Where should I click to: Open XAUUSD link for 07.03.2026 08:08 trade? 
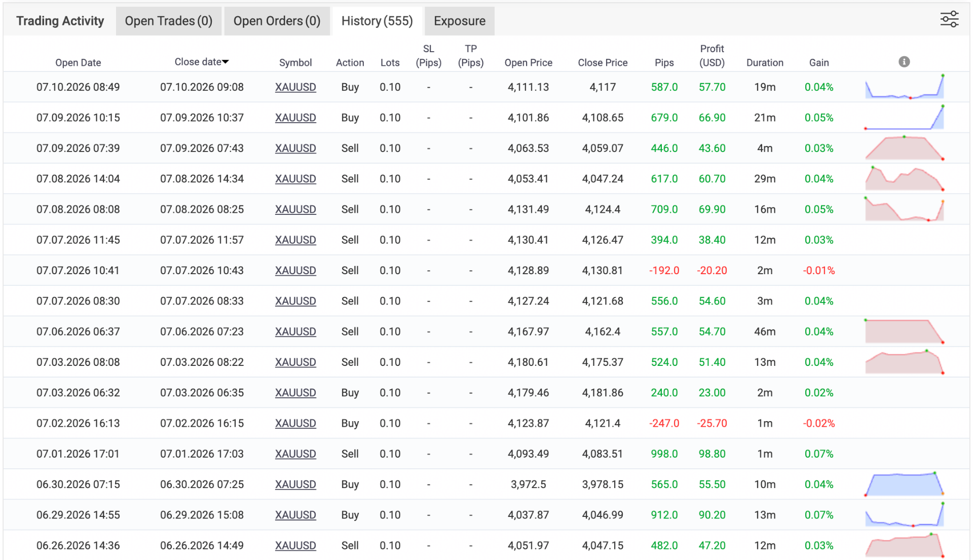pyautogui.click(x=295, y=362)
